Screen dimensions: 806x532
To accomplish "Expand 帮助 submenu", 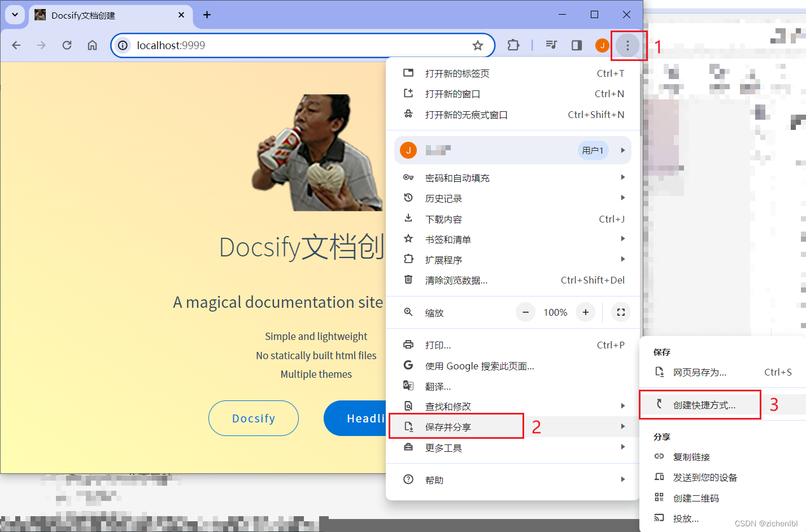I will click(513, 480).
